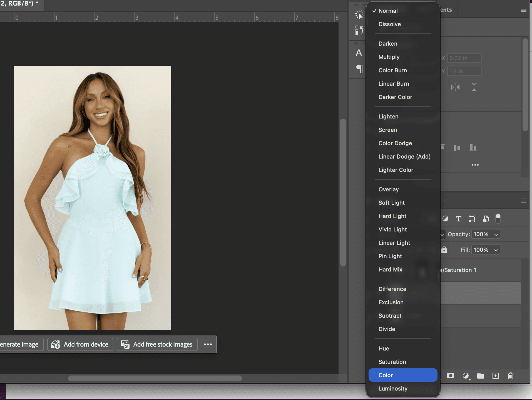The height and width of the screenshot is (400, 532).
Task: Select the Soft Light blend mode
Action: 403,203
